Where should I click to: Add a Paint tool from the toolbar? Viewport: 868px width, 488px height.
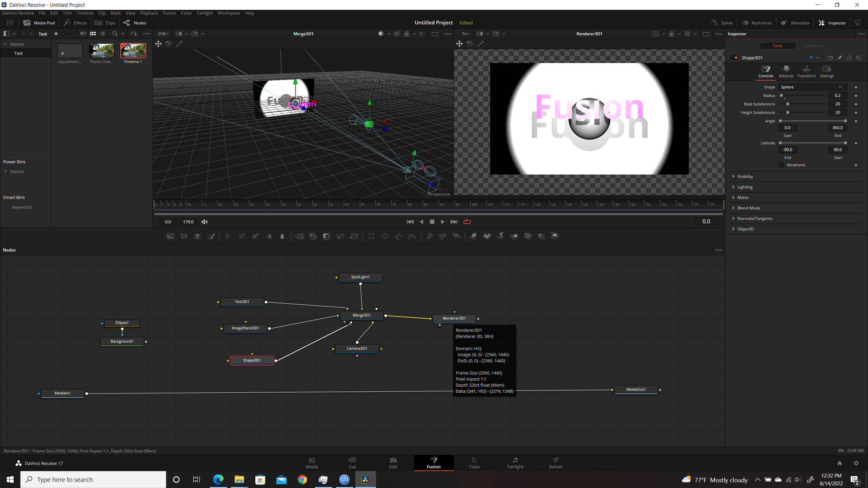pos(211,236)
